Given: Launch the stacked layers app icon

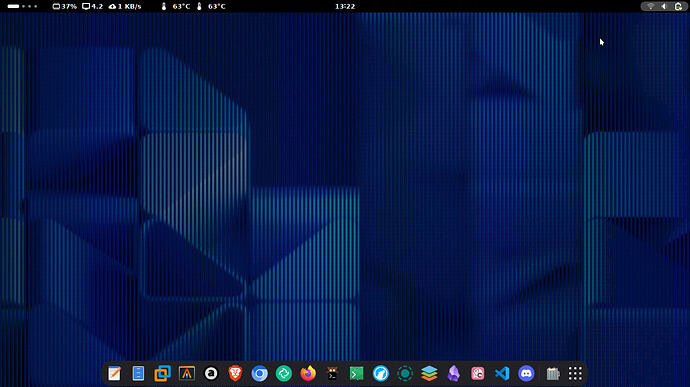Looking at the screenshot, I should point(429,373).
